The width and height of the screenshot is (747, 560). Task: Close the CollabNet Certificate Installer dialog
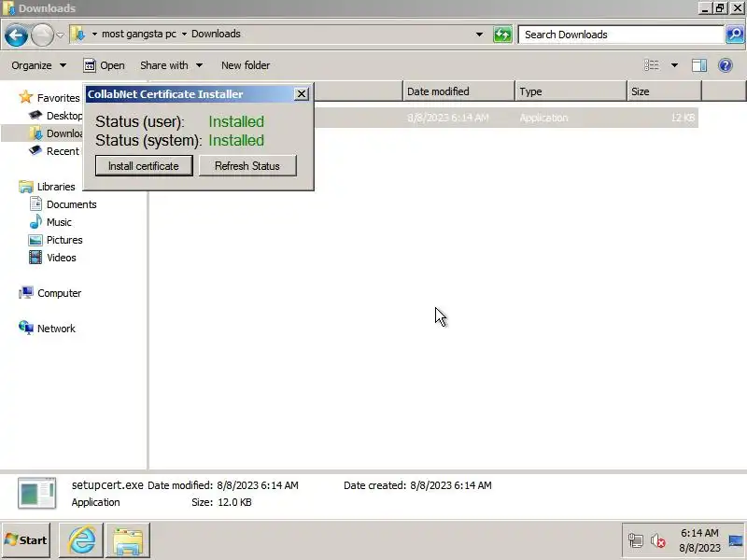point(301,94)
